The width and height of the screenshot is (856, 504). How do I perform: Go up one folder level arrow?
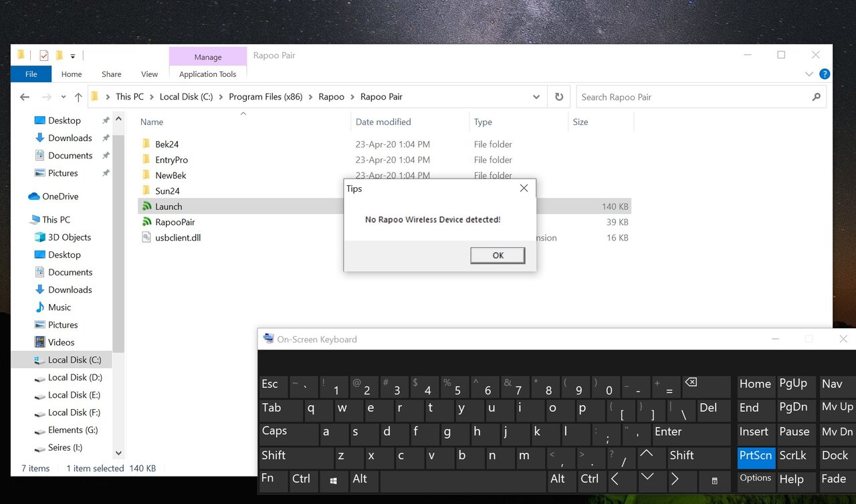78,97
